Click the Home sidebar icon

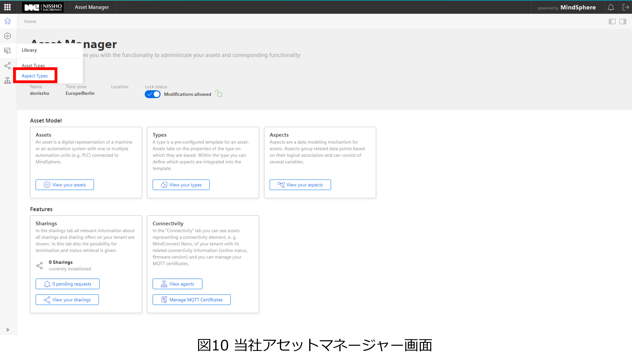[8, 21]
